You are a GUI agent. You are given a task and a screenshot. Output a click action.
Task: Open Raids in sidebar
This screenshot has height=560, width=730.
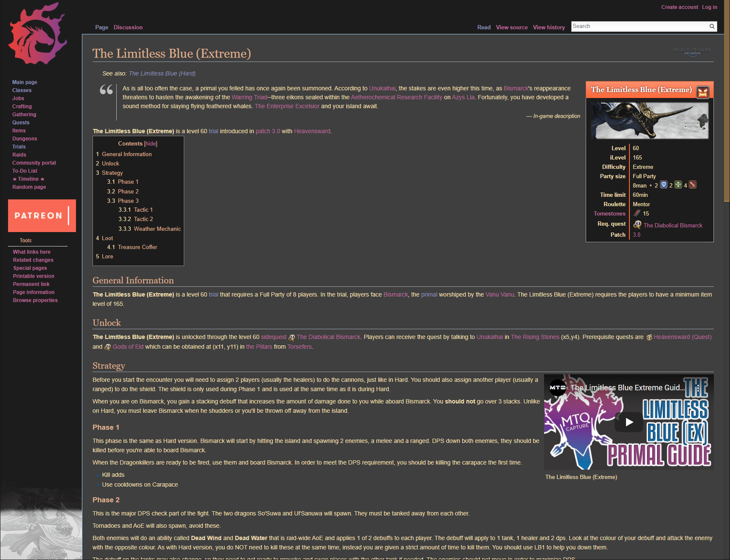pyautogui.click(x=19, y=155)
